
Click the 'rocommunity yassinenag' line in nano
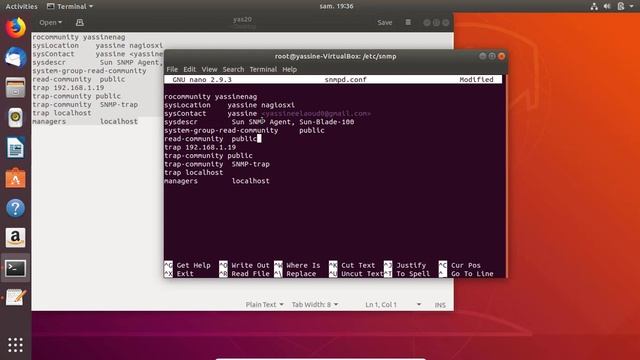pyautogui.click(x=211, y=97)
